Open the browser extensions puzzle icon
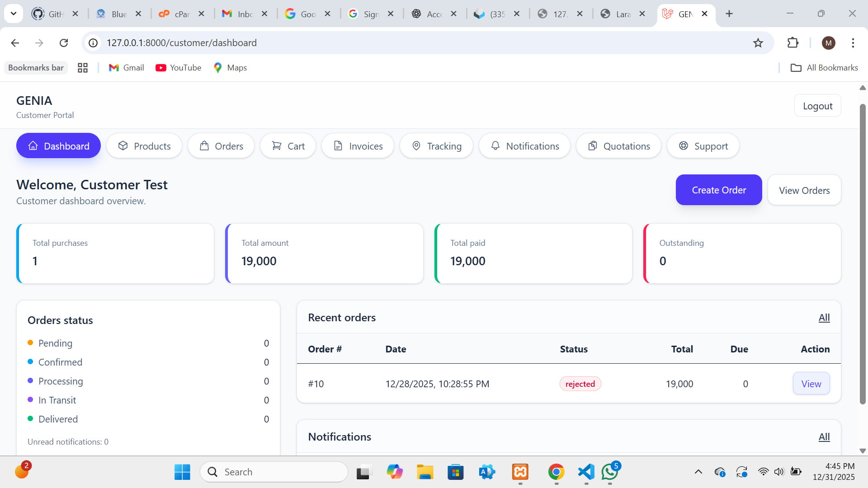 click(793, 43)
